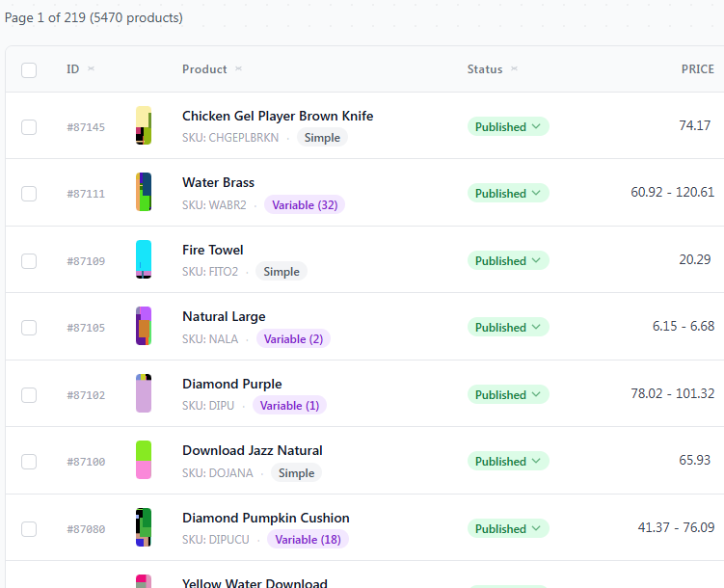Click the price 65.93
Image resolution: width=724 pixels, height=588 pixels.
(x=694, y=460)
